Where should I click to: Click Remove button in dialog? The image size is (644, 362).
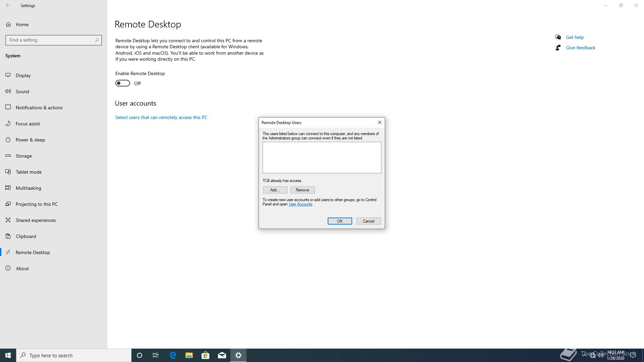[303, 190]
